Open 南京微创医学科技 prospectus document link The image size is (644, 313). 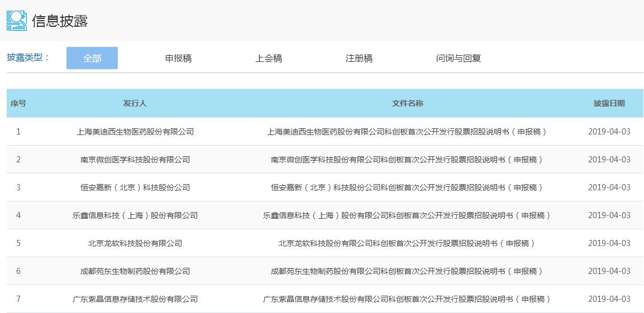[407, 160]
